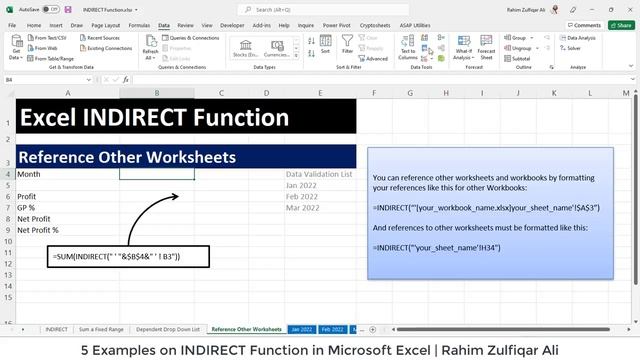Open the Feb 2022 sheet tab
This screenshot has width=640, height=360.
point(332,329)
